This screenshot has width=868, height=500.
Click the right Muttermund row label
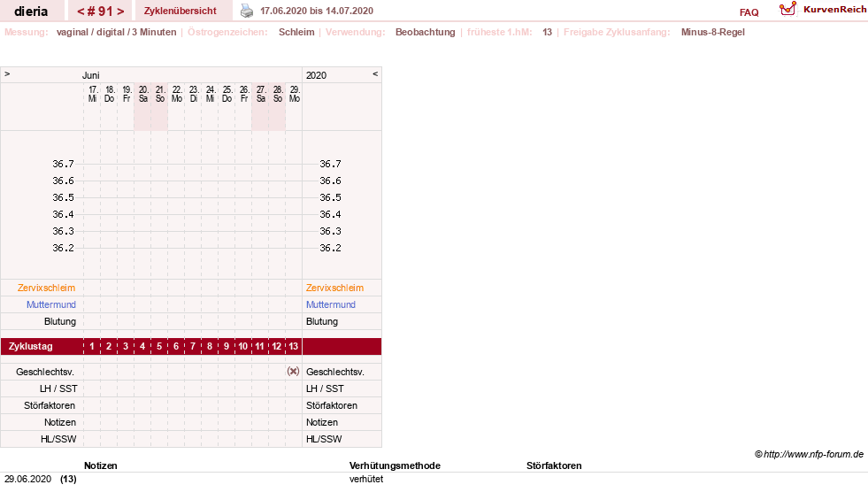tap(331, 304)
